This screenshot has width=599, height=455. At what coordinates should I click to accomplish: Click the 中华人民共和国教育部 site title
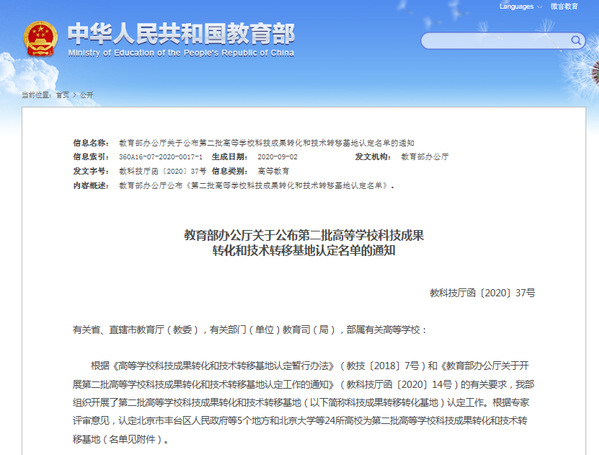click(181, 34)
